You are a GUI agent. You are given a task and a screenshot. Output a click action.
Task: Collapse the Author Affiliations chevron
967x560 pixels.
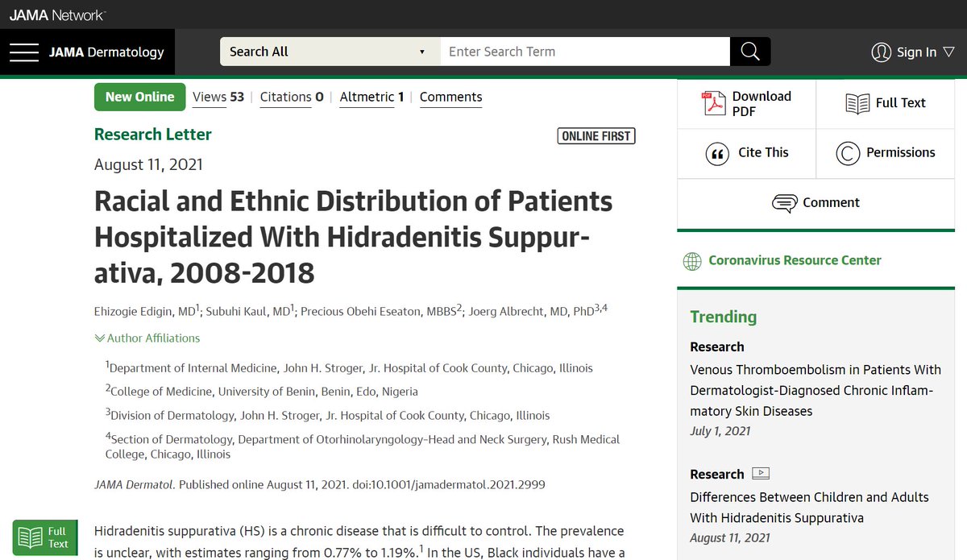coord(100,338)
